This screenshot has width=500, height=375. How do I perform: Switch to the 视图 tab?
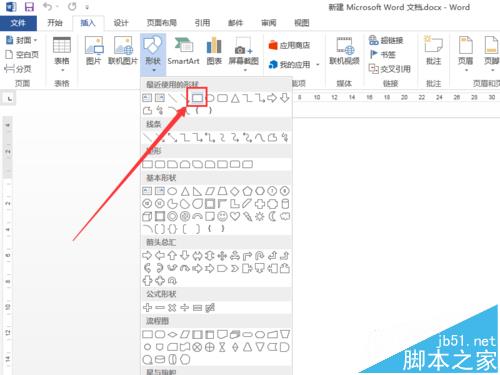click(x=302, y=23)
